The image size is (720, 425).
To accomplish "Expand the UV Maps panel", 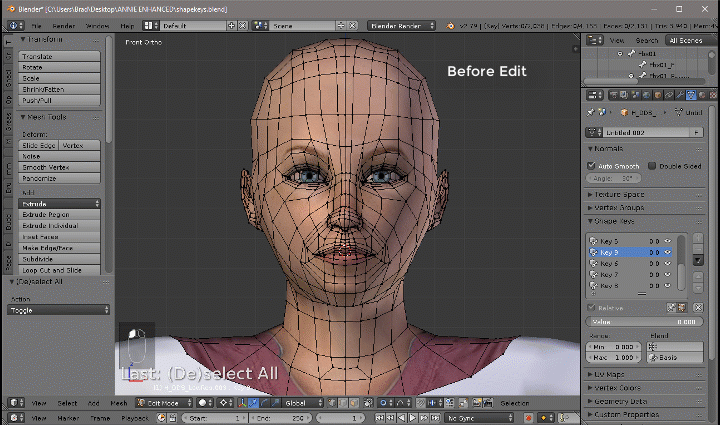I will pyautogui.click(x=608, y=374).
